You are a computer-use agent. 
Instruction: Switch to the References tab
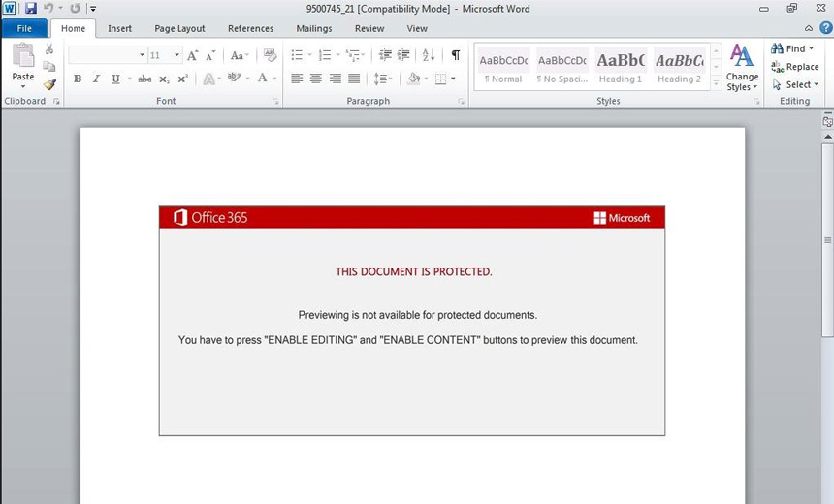click(250, 29)
